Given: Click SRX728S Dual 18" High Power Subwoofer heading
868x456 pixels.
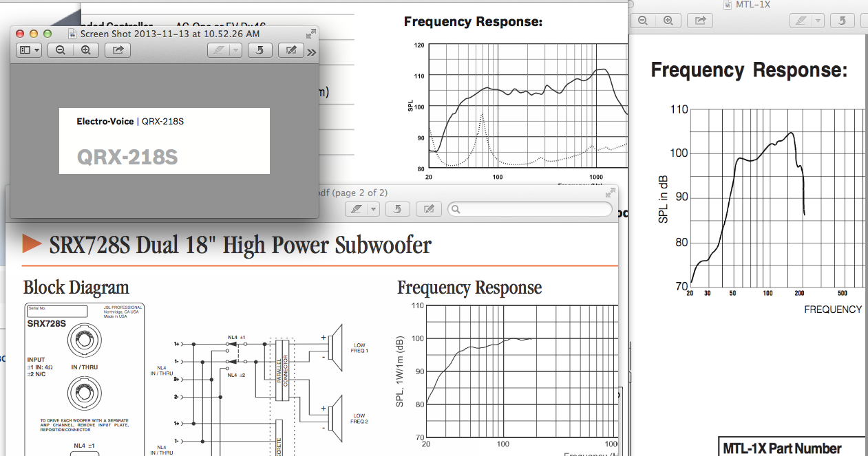Looking at the screenshot, I should click(240, 245).
